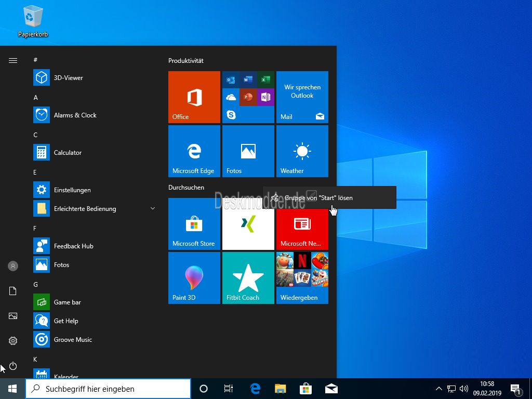Viewport: 532px width, 399px height.
Task: Jump via the letter 'C' header
Action: click(35, 135)
